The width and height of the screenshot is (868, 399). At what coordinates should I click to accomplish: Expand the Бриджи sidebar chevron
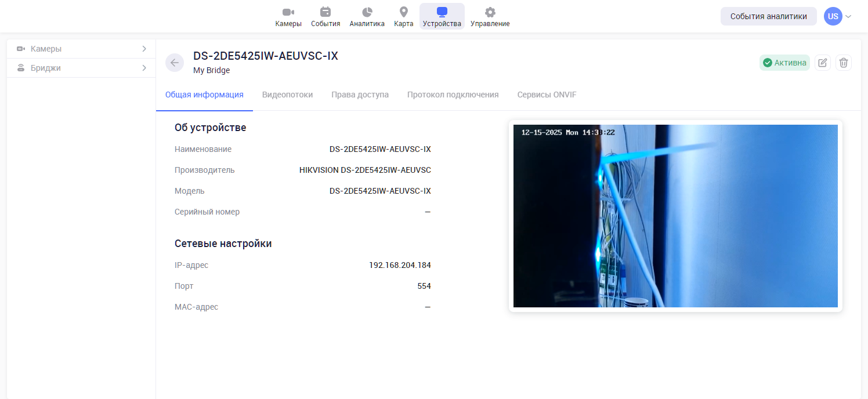144,68
